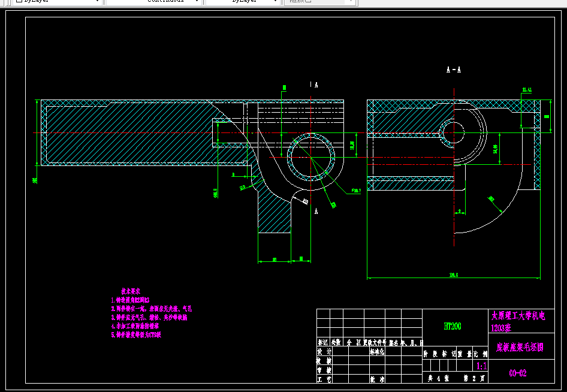
Task: Select the 第 2 页 page number text
Action: click(475, 379)
